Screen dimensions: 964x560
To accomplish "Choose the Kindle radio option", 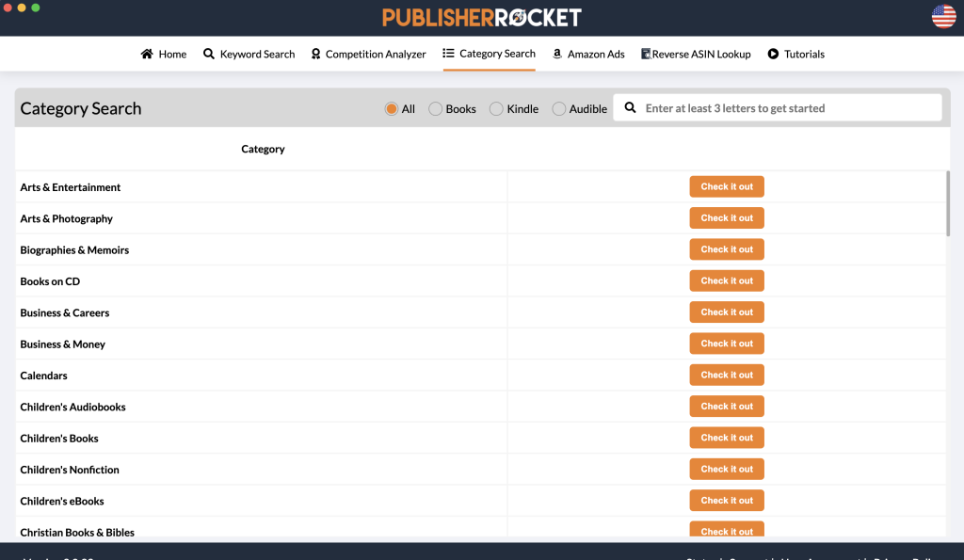I will [496, 109].
